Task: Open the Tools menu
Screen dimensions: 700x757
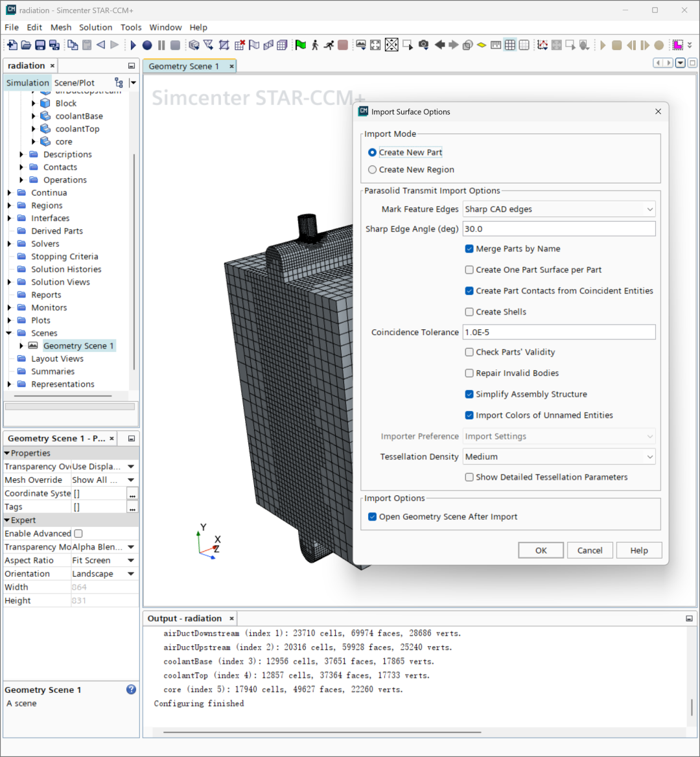Action: [131, 27]
